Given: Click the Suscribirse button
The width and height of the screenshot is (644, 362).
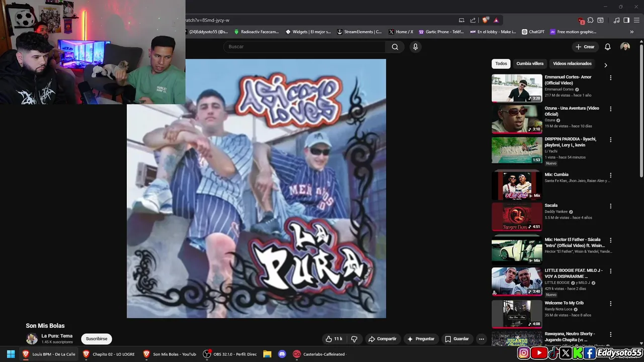Looking at the screenshot, I should tap(97, 339).
